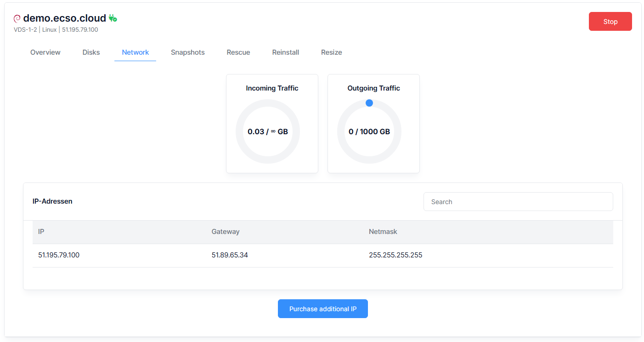Switch to the Reinstall tab
Viewport: 644px width, 342px height.
[x=285, y=52]
